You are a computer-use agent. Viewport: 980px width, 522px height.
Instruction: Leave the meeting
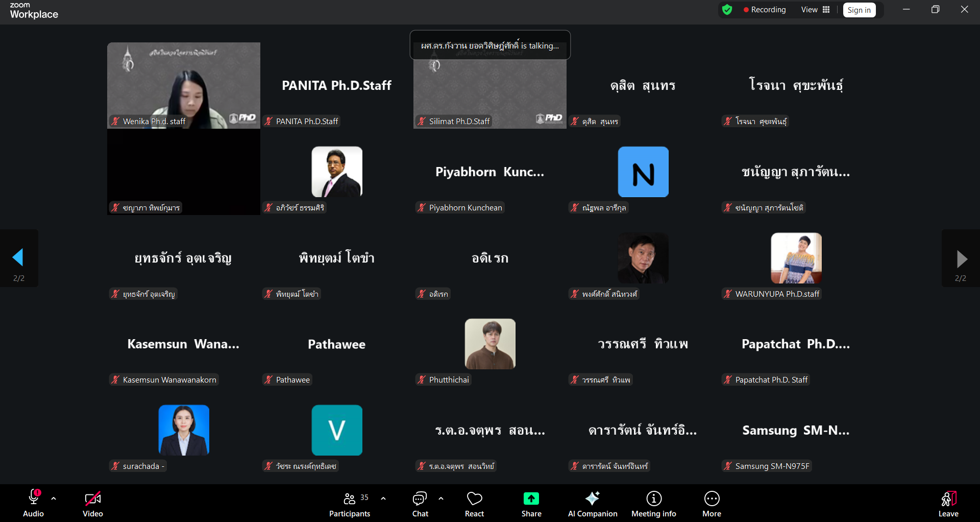pos(948,504)
